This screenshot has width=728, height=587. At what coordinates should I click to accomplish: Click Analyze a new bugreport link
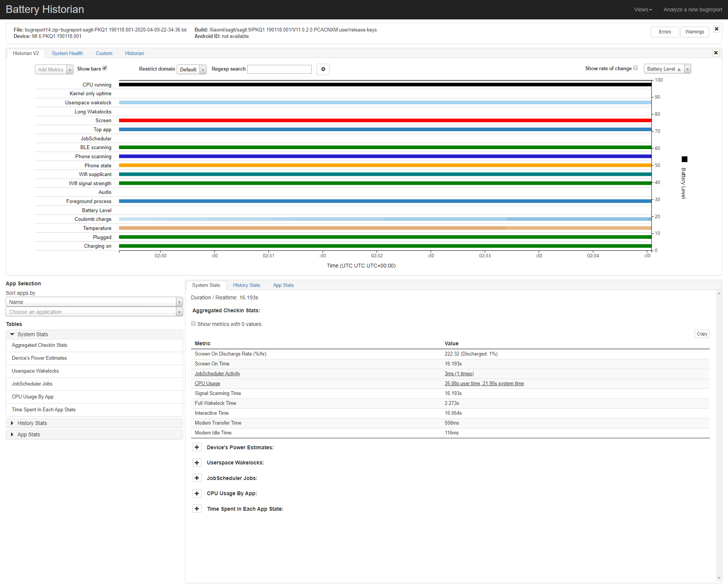tap(693, 9)
